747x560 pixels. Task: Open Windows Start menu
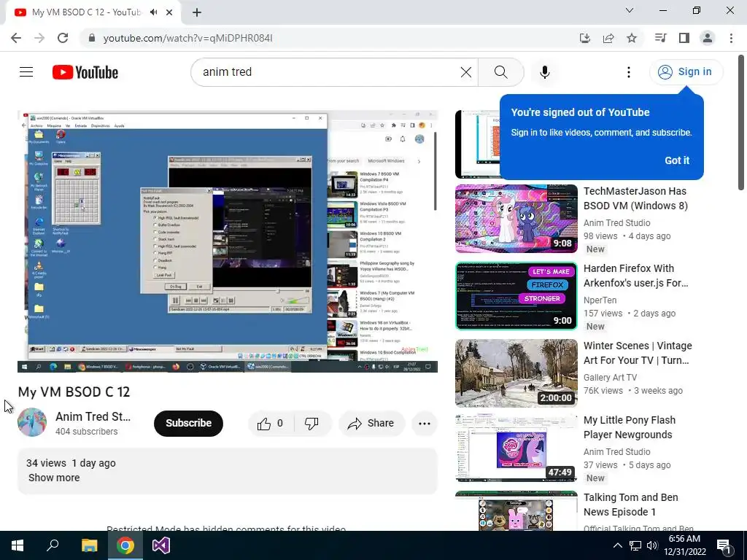[18, 545]
